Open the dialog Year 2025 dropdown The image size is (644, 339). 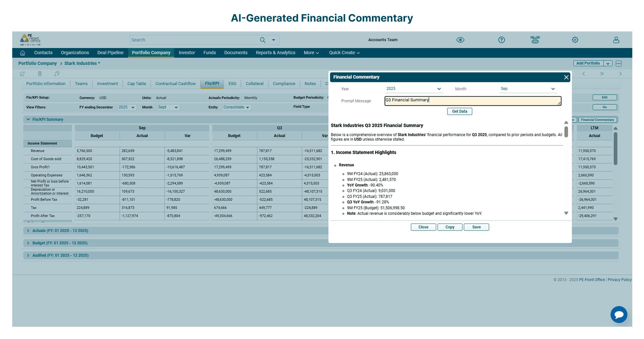click(414, 89)
